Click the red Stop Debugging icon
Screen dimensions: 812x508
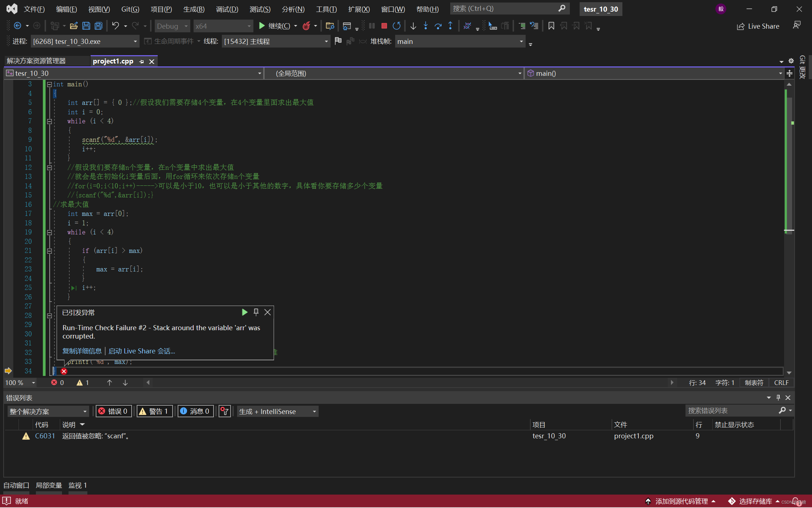coord(384,26)
